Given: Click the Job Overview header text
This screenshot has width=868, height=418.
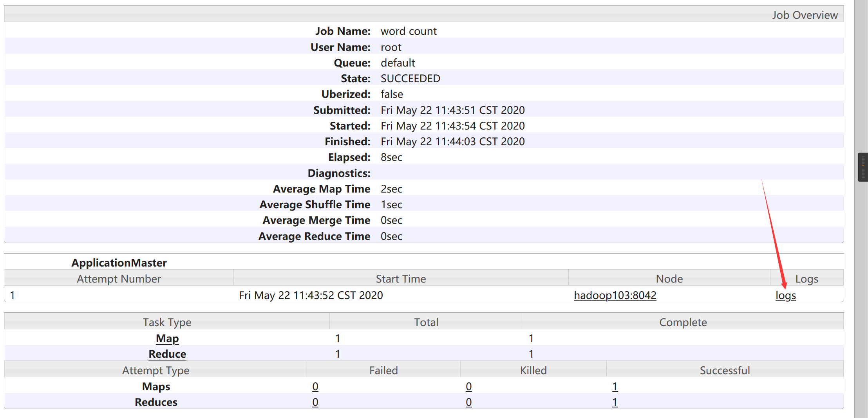Looking at the screenshot, I should (x=805, y=15).
